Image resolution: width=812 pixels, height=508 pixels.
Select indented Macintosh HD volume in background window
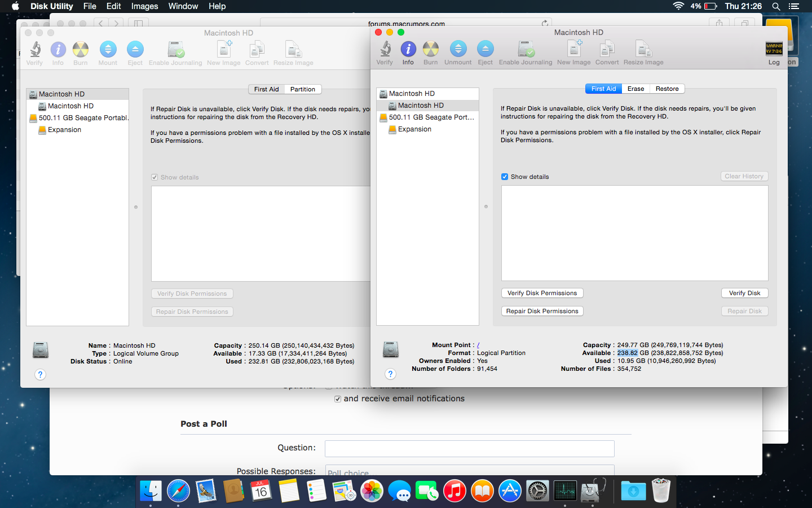pos(77,106)
